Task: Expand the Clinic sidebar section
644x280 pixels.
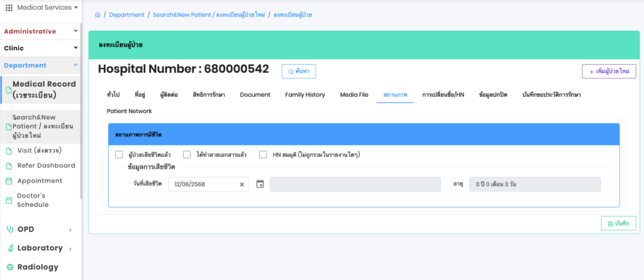Action: pos(40,48)
